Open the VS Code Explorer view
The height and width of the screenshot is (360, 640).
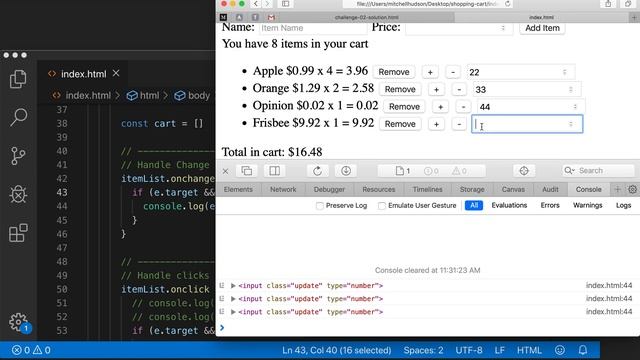[18, 79]
